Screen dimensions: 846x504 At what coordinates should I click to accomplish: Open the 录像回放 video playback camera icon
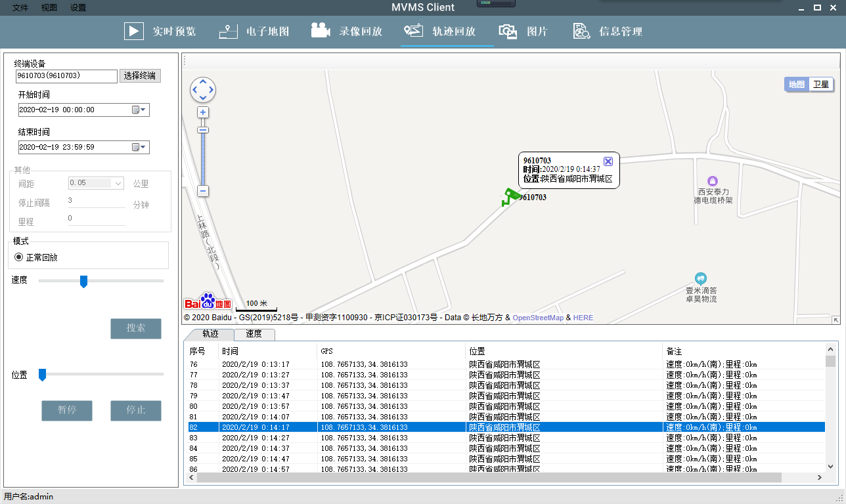coord(321,31)
